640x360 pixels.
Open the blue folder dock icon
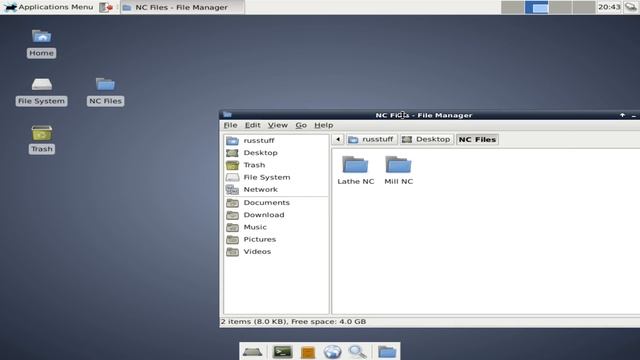coord(387,351)
